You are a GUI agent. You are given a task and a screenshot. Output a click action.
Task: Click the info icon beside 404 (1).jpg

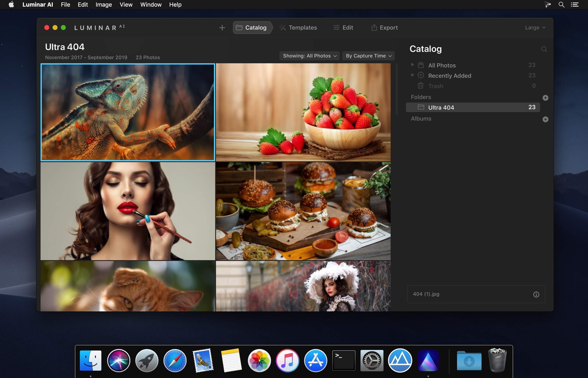tap(536, 294)
